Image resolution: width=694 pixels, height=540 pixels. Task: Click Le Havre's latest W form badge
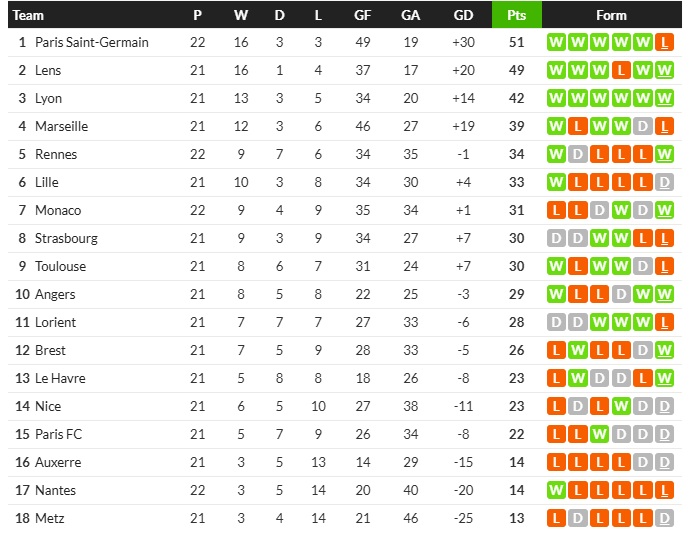(666, 378)
